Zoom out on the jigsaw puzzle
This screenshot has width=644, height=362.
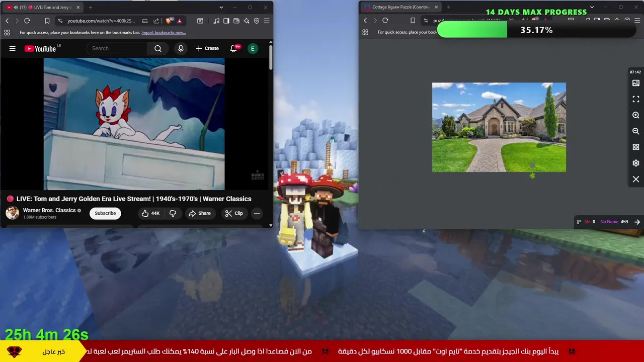click(636, 131)
